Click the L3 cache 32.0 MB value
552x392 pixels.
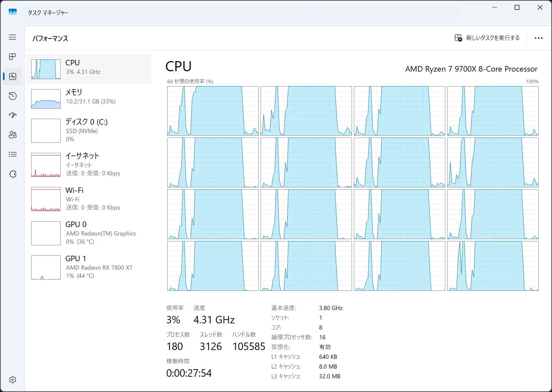(x=330, y=376)
